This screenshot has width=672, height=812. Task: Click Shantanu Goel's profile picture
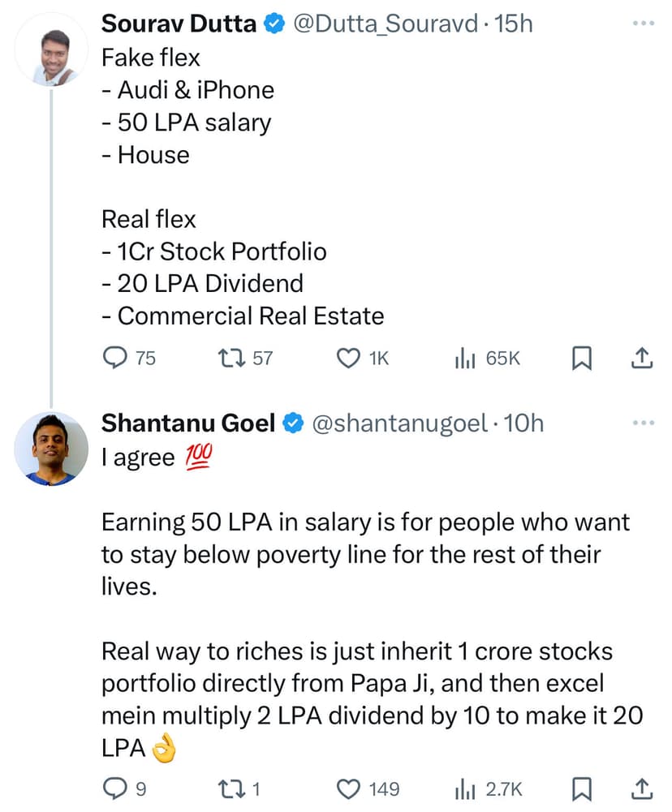pos(50,449)
